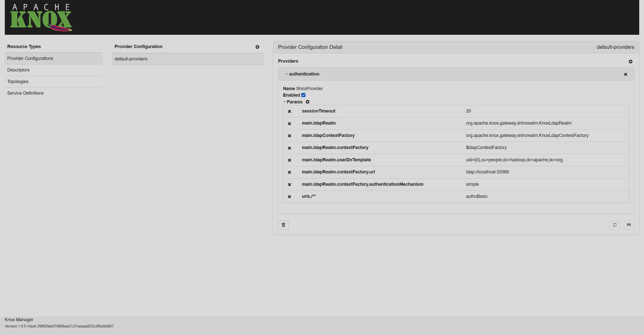Collapse the Params list
Screen dimensions: 644x335
293,102
